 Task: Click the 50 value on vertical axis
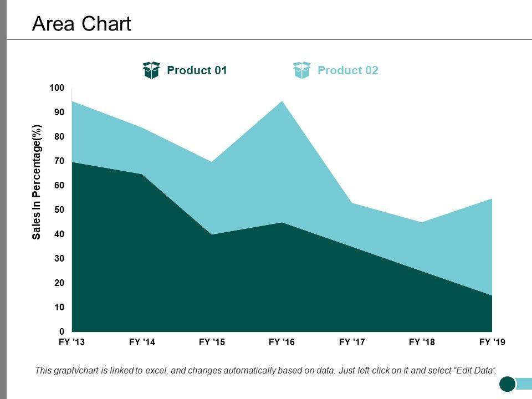pos(59,210)
